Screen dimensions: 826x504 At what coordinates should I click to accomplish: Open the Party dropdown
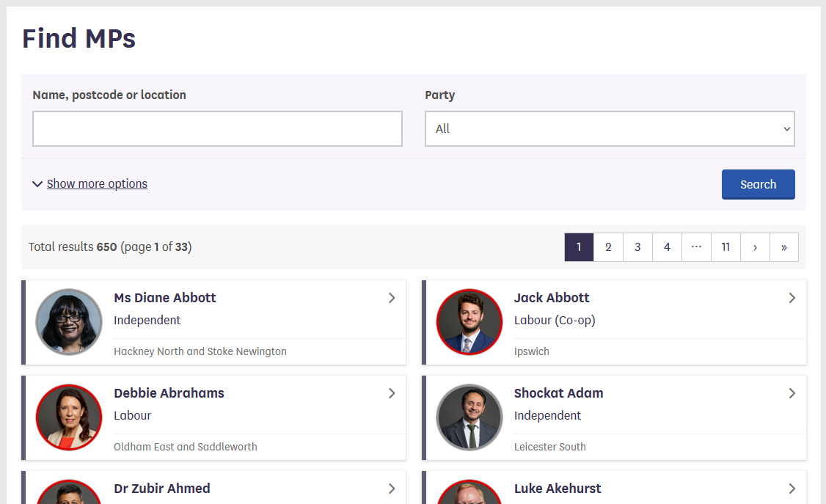[x=610, y=129]
